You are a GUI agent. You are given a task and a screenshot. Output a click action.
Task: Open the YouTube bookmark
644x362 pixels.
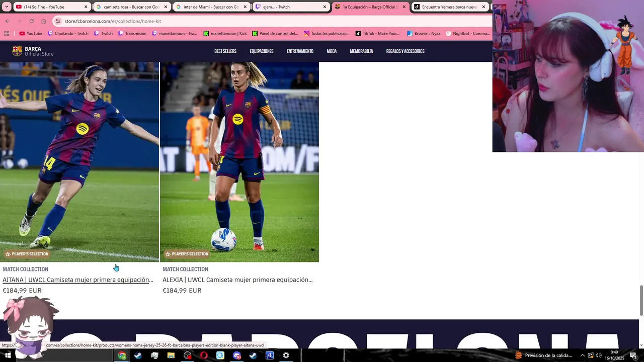[x=31, y=34]
